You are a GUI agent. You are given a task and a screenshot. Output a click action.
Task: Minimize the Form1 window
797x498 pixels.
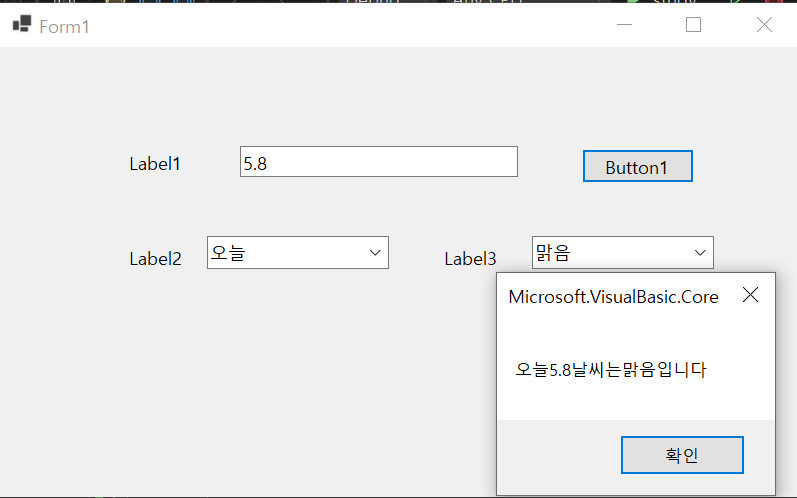[x=624, y=24]
